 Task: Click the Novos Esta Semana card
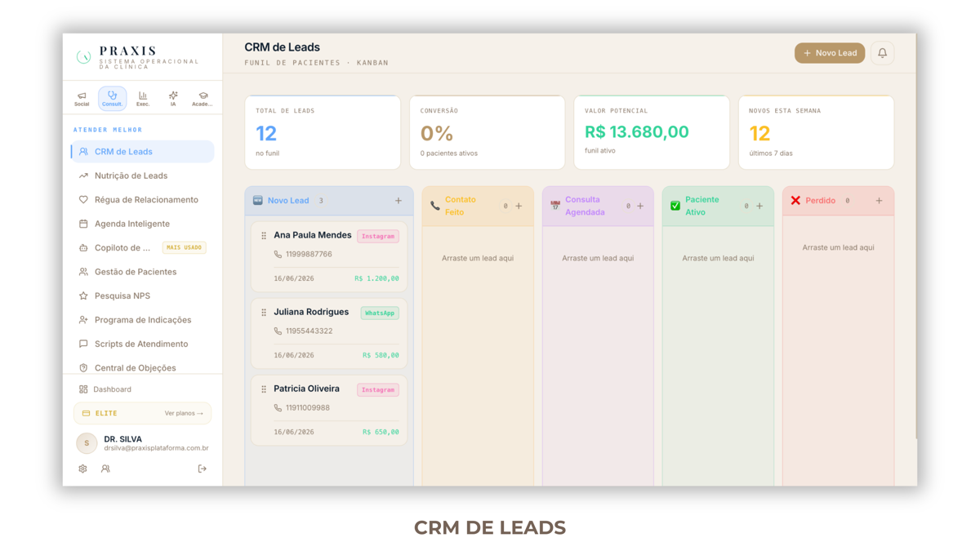(816, 132)
